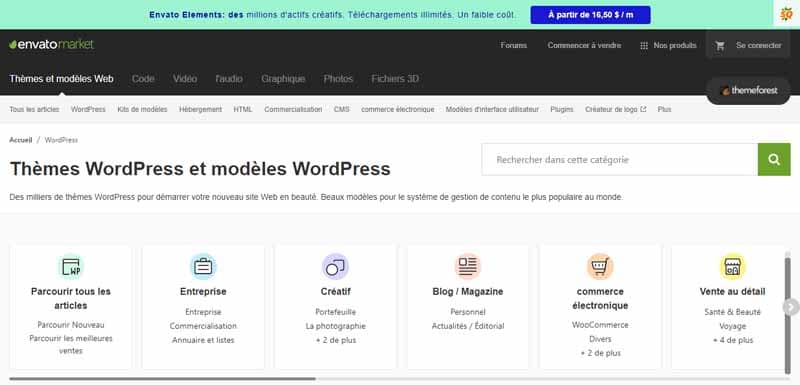Click the Portefeuille link
This screenshot has height=385, width=800.
coord(335,312)
